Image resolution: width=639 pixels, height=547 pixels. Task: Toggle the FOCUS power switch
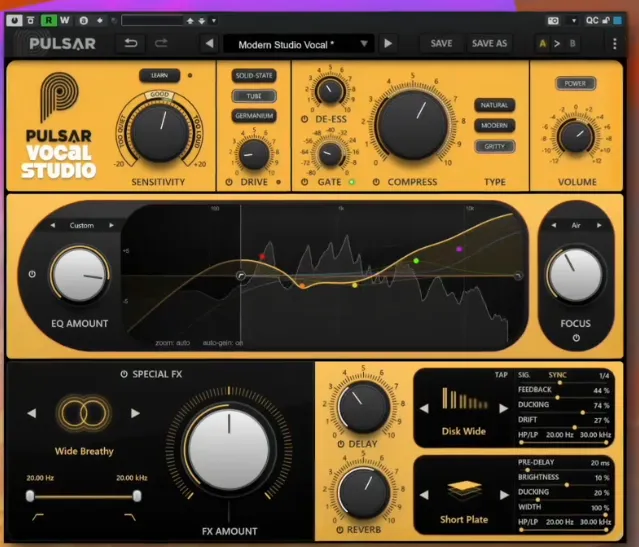pos(576,338)
